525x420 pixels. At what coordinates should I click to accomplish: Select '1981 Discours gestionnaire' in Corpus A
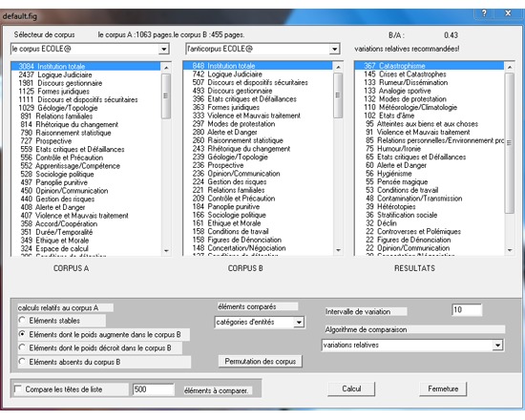pyautogui.click(x=86, y=83)
